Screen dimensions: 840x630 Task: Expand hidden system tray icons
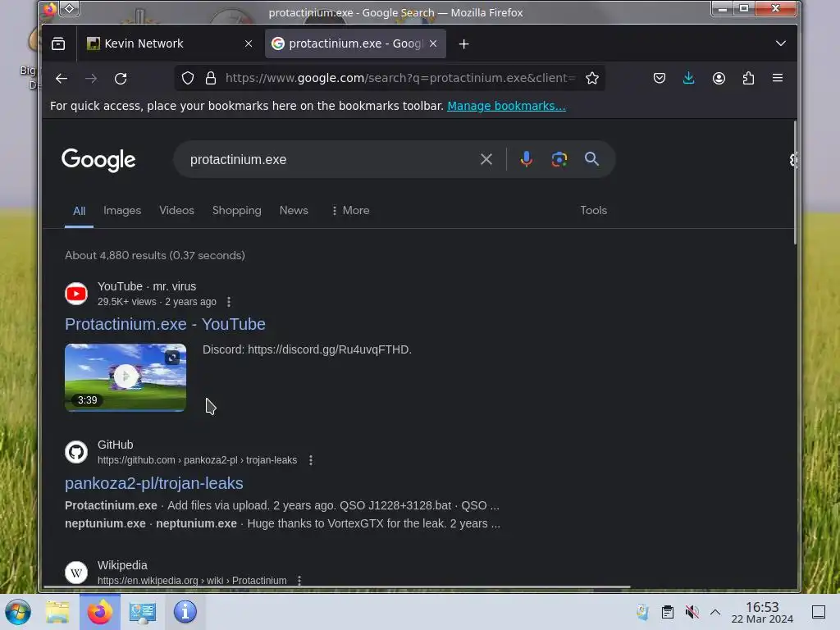coord(715,612)
